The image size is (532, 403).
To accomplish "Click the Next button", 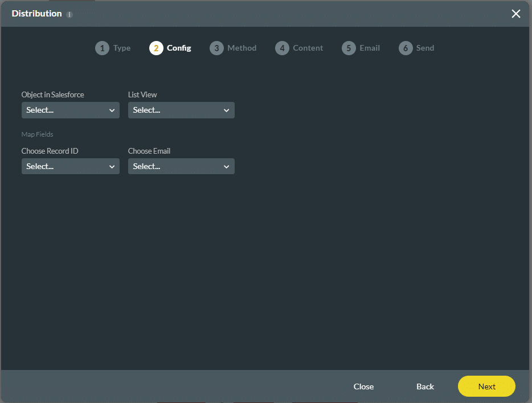I will [486, 386].
